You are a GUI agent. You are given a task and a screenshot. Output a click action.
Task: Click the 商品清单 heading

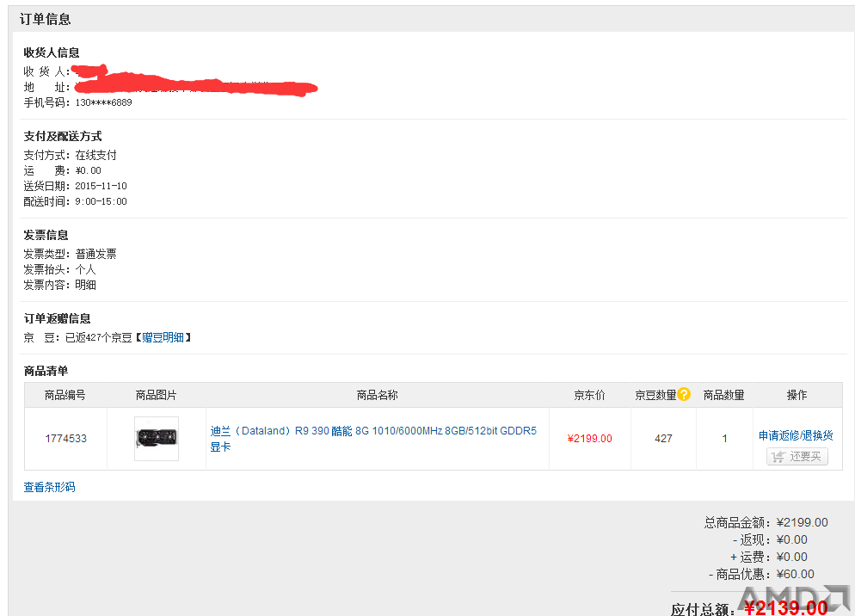[46, 371]
